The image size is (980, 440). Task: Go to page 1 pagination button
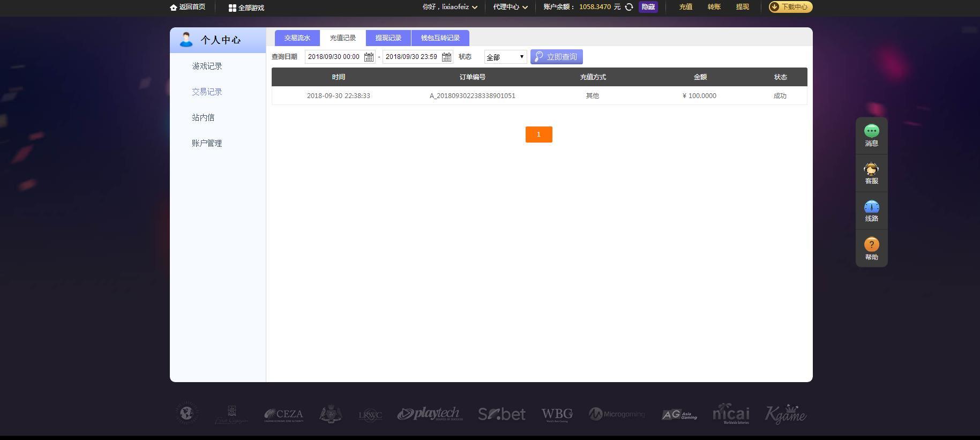(539, 135)
